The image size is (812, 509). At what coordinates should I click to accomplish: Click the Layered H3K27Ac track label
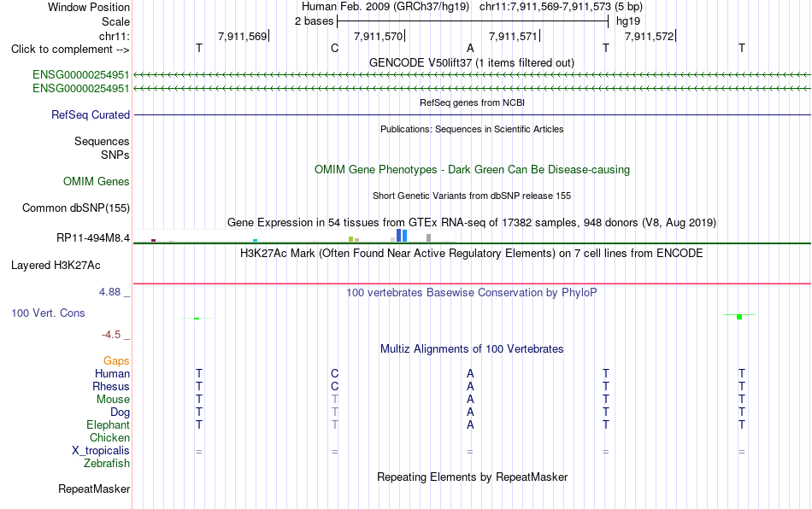pos(56,266)
